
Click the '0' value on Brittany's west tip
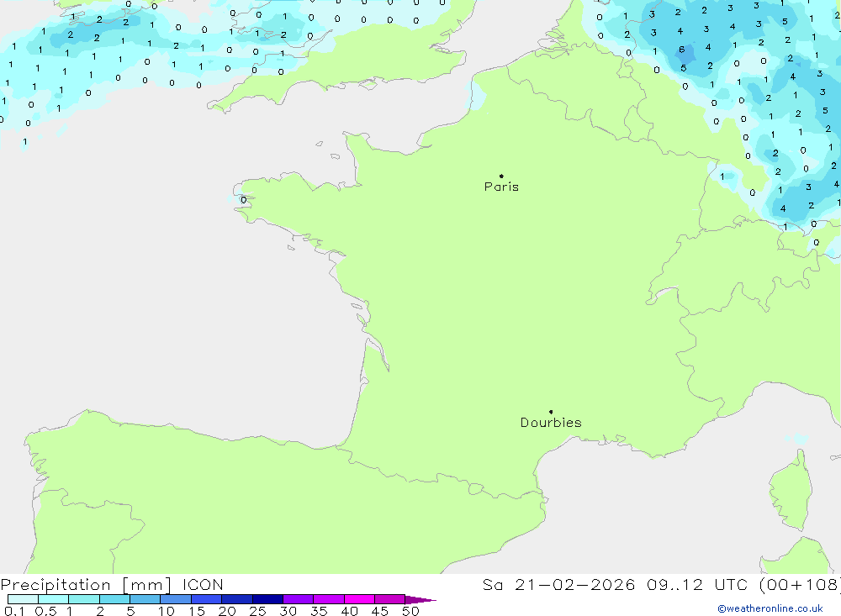(244, 200)
